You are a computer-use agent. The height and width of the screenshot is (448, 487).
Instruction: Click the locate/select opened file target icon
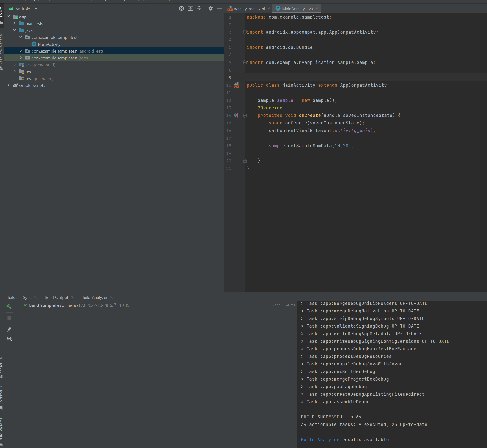pyautogui.click(x=181, y=8)
